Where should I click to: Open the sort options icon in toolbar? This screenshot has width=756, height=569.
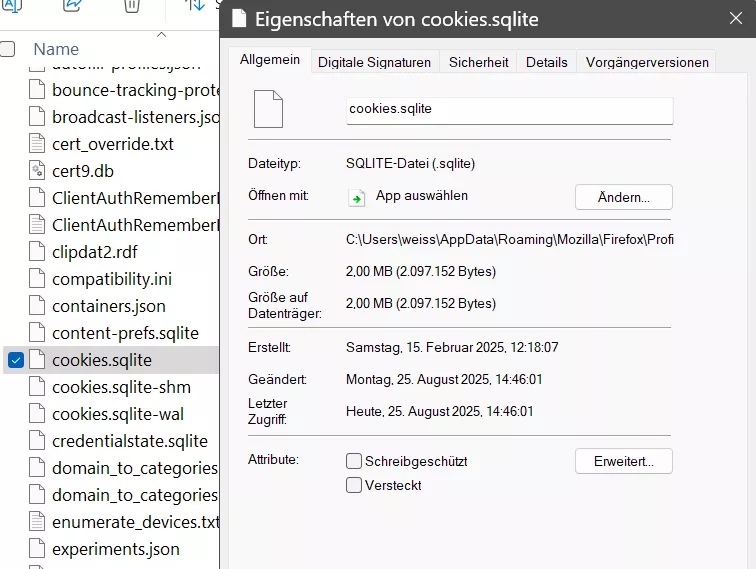pos(195,5)
